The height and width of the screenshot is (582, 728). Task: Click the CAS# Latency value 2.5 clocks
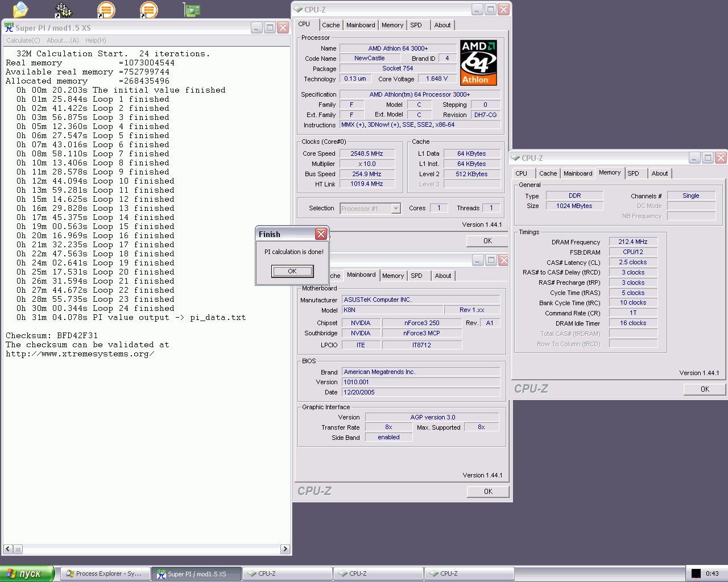(x=633, y=262)
